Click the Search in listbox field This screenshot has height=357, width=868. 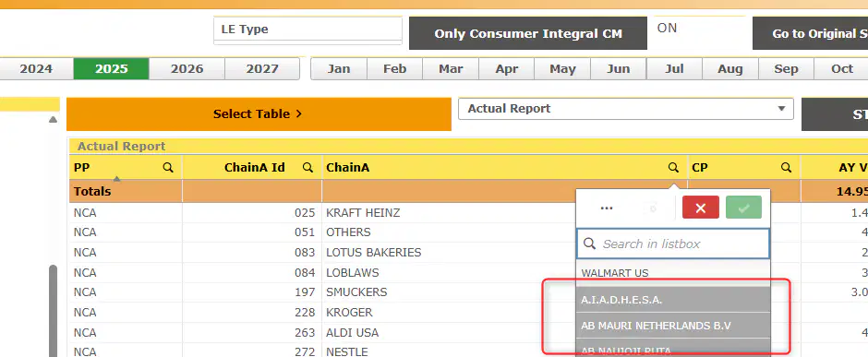(673, 244)
